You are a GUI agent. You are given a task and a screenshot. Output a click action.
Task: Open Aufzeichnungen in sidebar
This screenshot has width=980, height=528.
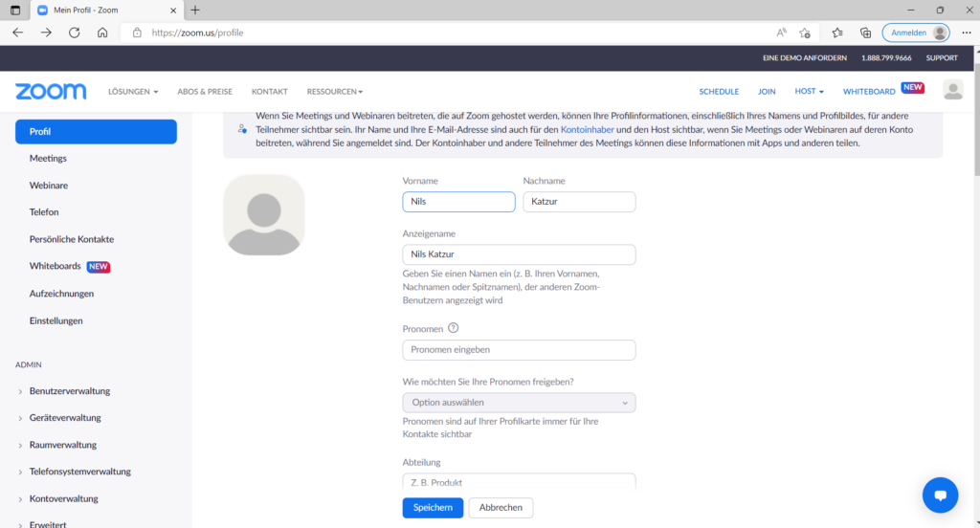tap(61, 293)
